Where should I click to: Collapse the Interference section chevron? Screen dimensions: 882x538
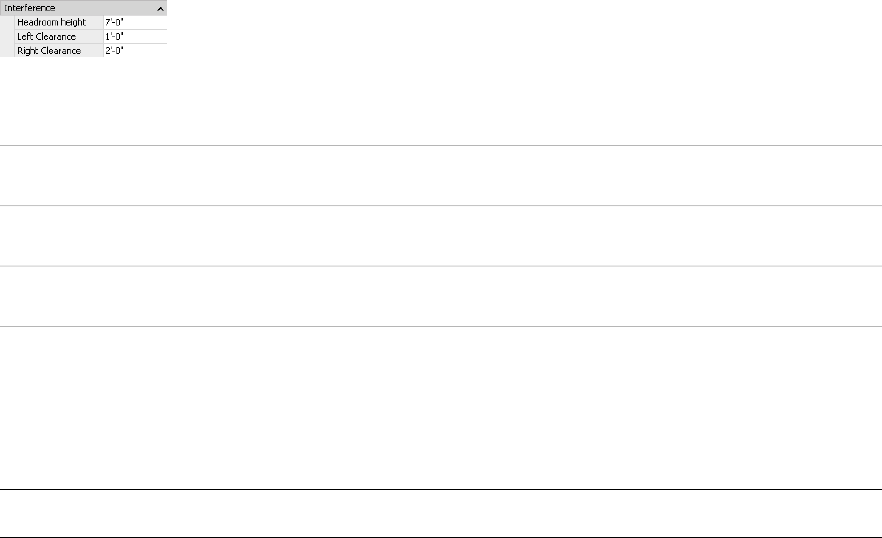click(x=160, y=8)
